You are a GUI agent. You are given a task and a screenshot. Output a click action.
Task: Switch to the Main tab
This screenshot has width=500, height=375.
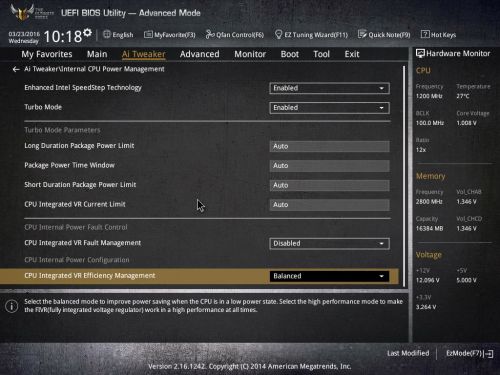pyautogui.click(x=97, y=54)
